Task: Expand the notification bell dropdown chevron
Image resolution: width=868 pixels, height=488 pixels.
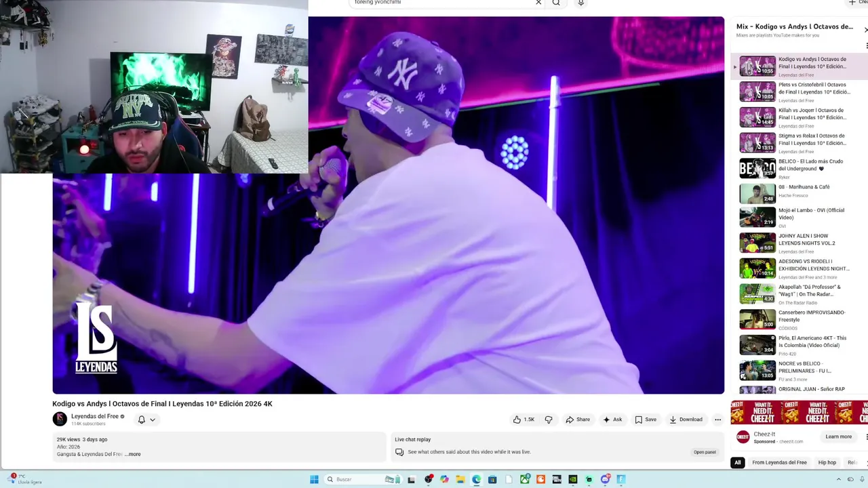Action: point(153,420)
